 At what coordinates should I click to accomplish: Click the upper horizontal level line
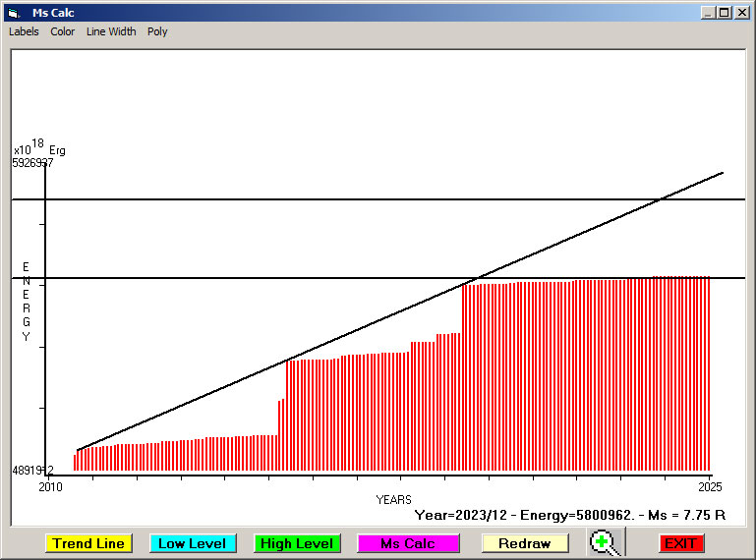pyautogui.click(x=295, y=199)
